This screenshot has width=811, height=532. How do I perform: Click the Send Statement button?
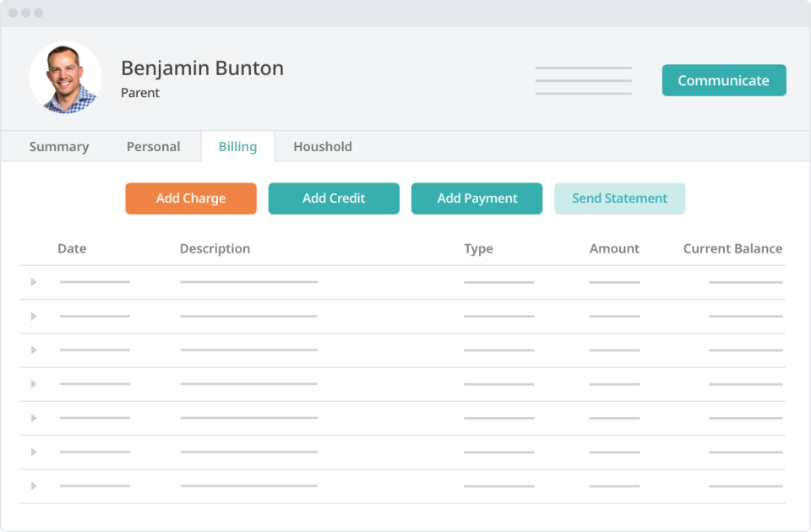pos(619,198)
